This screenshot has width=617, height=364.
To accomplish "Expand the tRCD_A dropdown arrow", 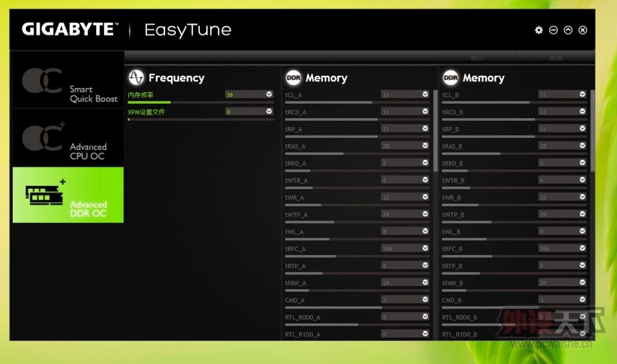I will [x=425, y=111].
